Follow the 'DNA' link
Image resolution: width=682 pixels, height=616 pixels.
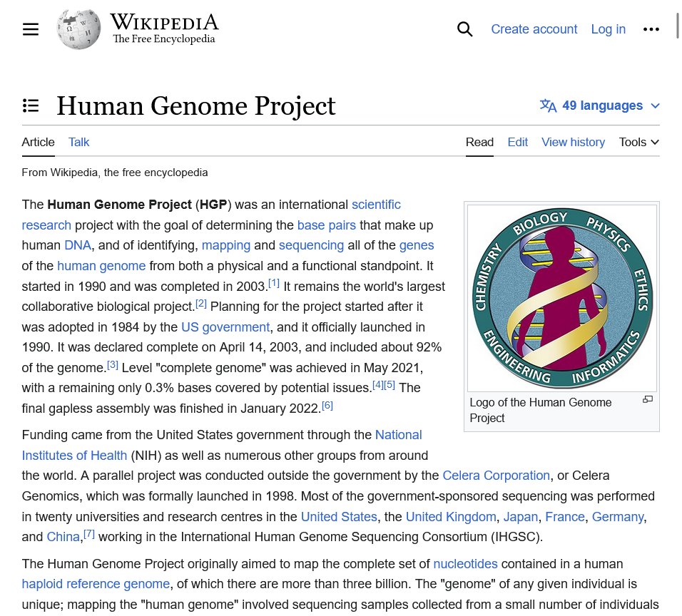pos(78,245)
